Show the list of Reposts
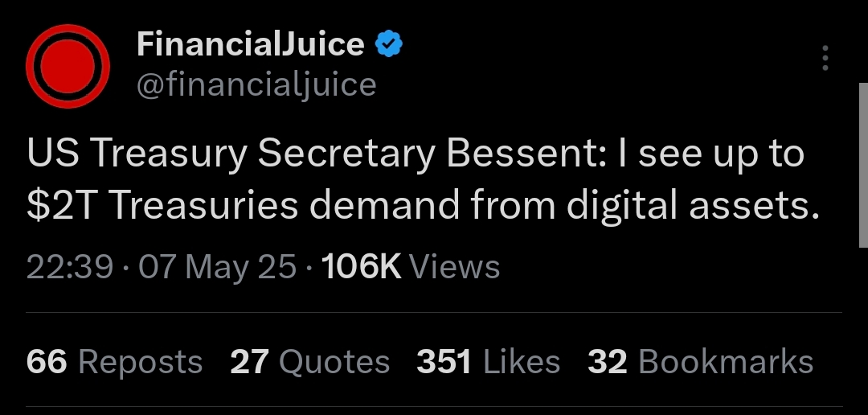Screen dimensions: 868x415 click(x=141, y=363)
